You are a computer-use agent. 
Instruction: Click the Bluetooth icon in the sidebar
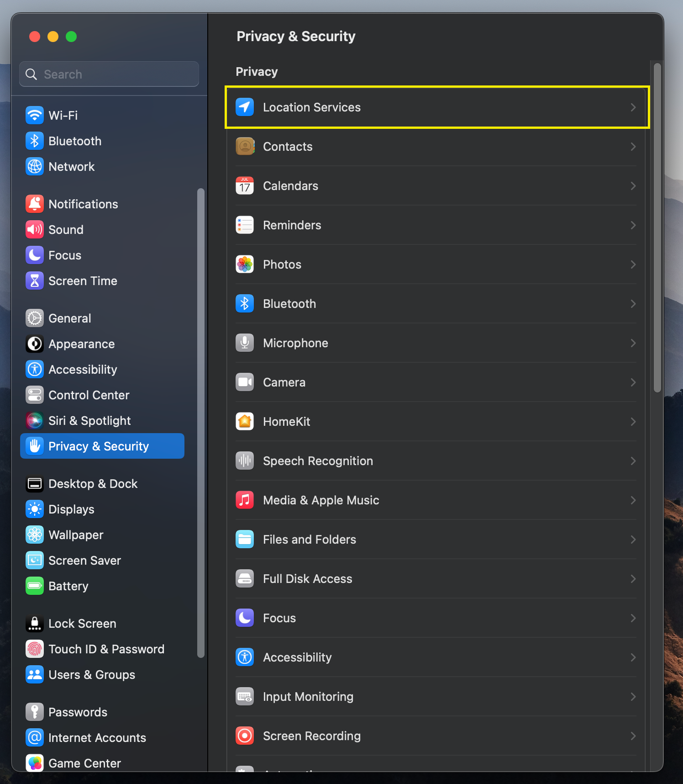[x=35, y=141]
